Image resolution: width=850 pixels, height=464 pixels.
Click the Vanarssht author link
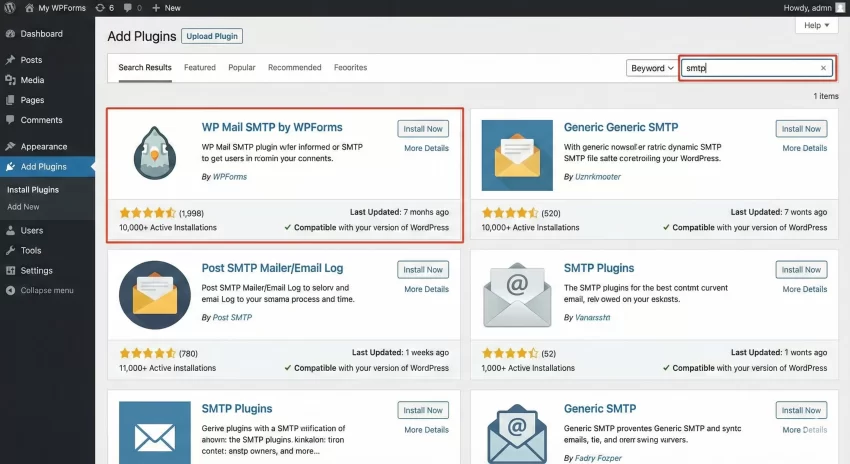593,318
